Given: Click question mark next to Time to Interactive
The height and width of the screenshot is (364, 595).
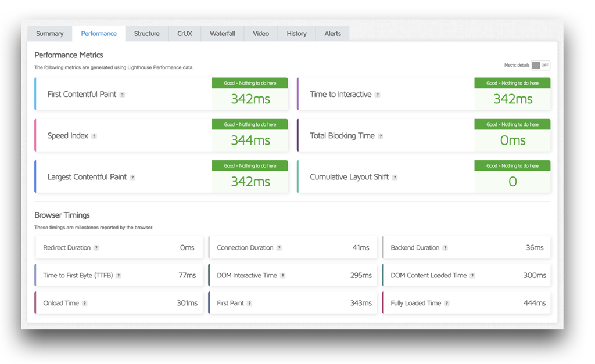Looking at the screenshot, I should pyautogui.click(x=377, y=95).
